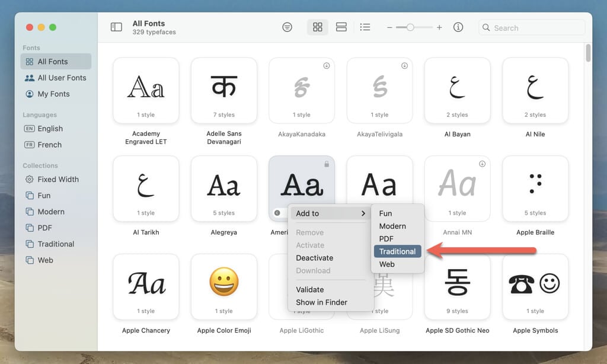Select All User Fonts in sidebar
The width and height of the screenshot is (607, 364).
pos(56,78)
